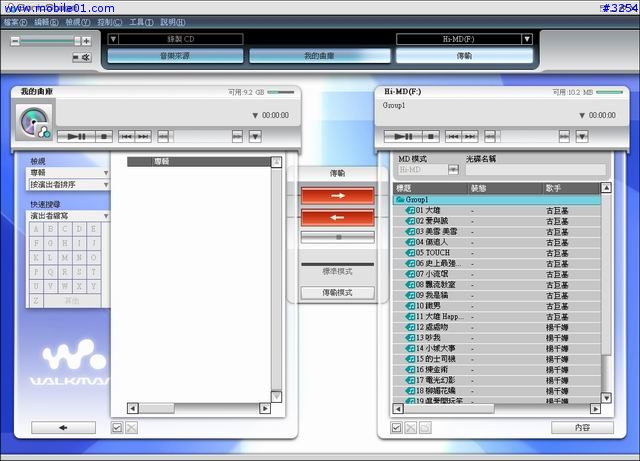Open the 錄製 CD source dropdown arrow
Image resolution: width=640 pixels, height=461 pixels.
click(113, 39)
